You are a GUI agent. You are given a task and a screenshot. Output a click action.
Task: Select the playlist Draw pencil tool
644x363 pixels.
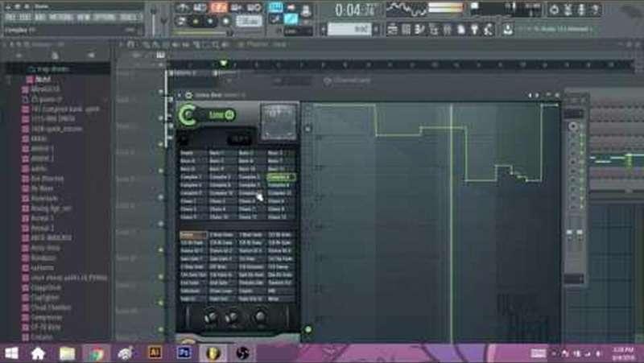(x=147, y=44)
